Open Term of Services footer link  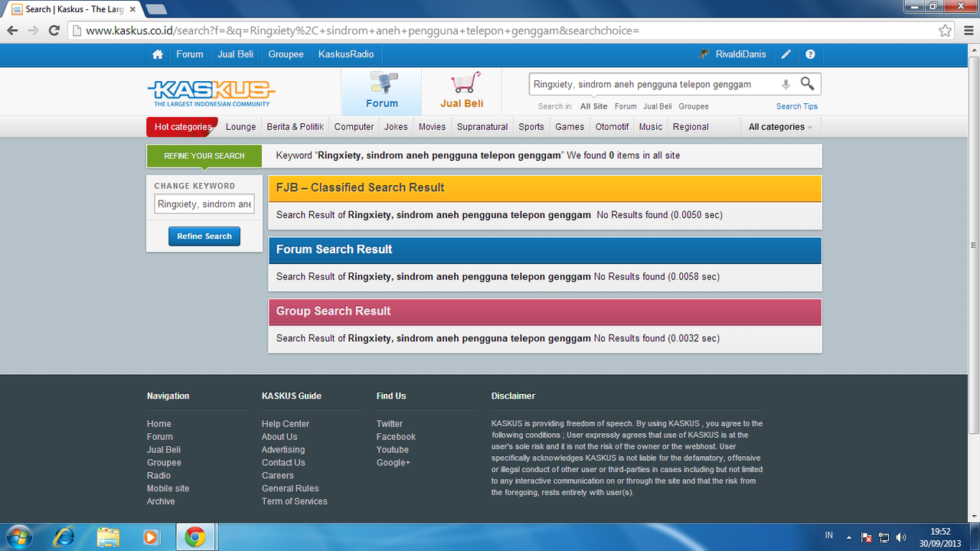(x=294, y=501)
